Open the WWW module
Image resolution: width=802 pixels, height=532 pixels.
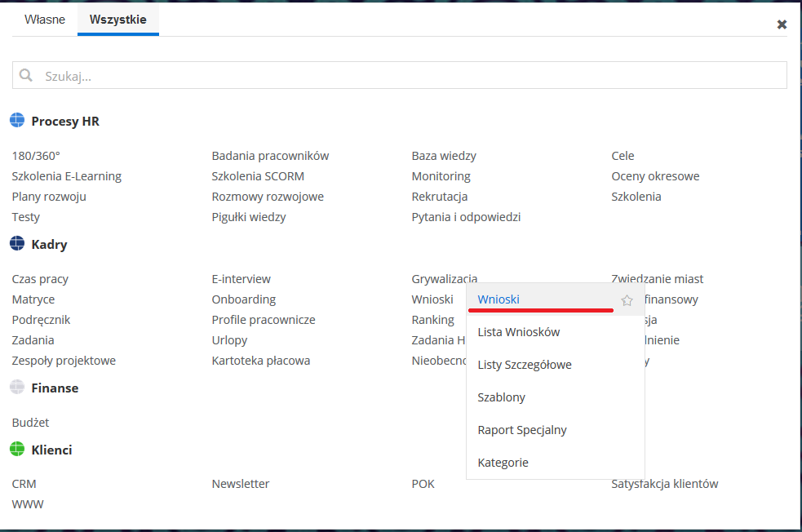pos(28,505)
